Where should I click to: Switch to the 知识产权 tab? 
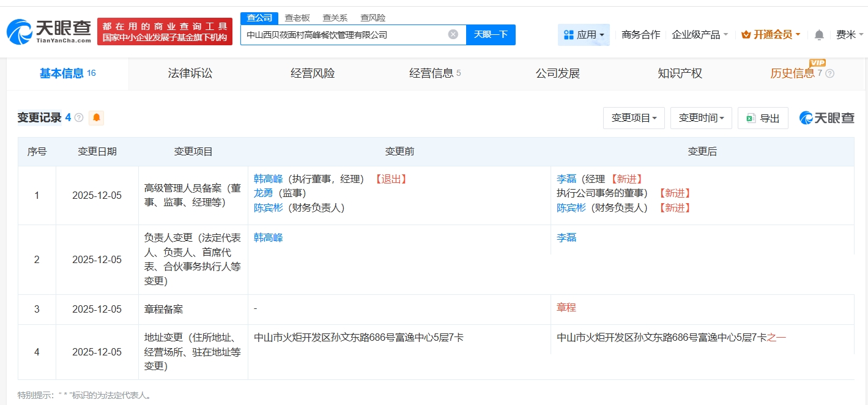(680, 73)
